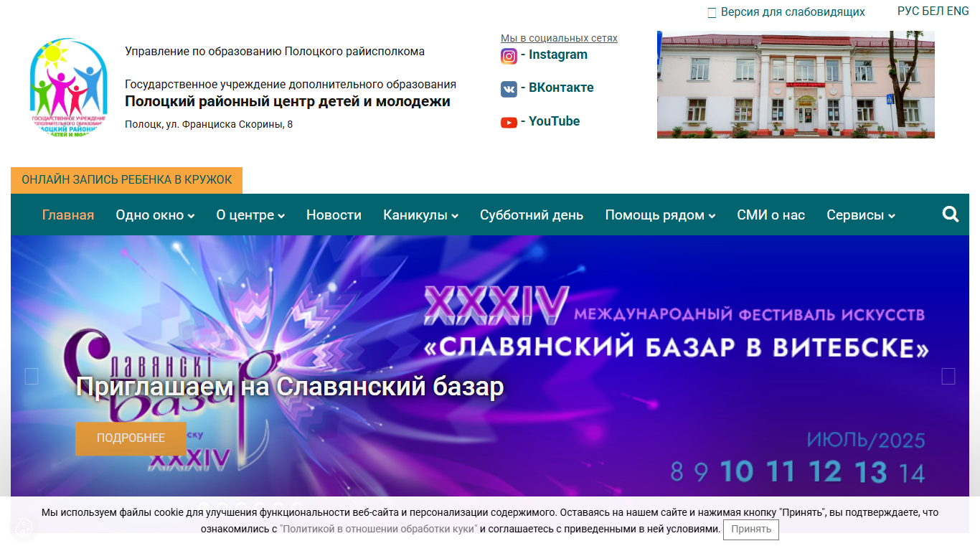Show next banner slide arrow

(948, 376)
